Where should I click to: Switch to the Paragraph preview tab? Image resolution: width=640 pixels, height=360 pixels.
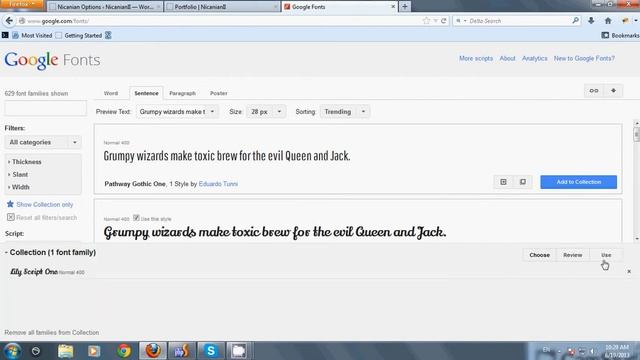pos(182,93)
